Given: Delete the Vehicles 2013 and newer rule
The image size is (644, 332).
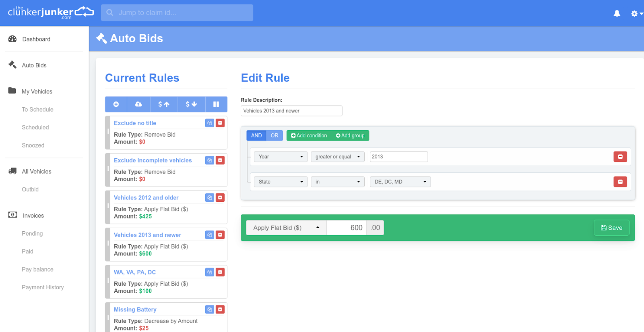Looking at the screenshot, I should (x=220, y=235).
